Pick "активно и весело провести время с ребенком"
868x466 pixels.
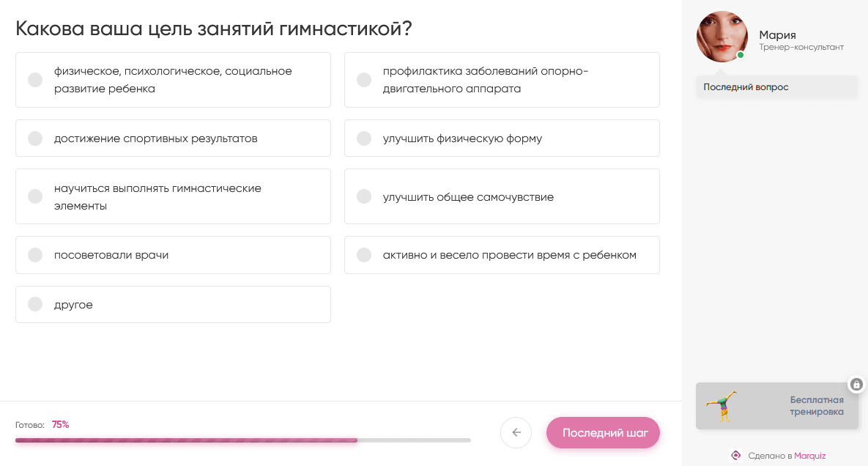(364, 255)
